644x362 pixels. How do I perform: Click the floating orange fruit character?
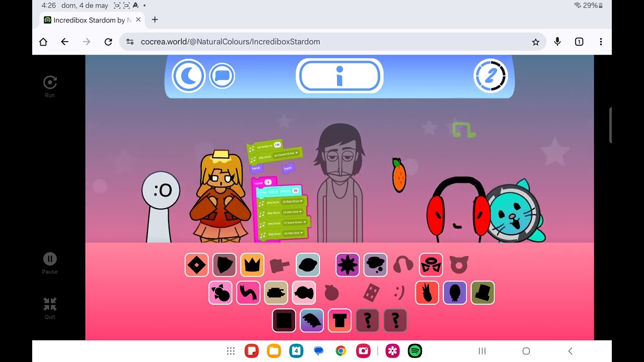click(x=399, y=175)
